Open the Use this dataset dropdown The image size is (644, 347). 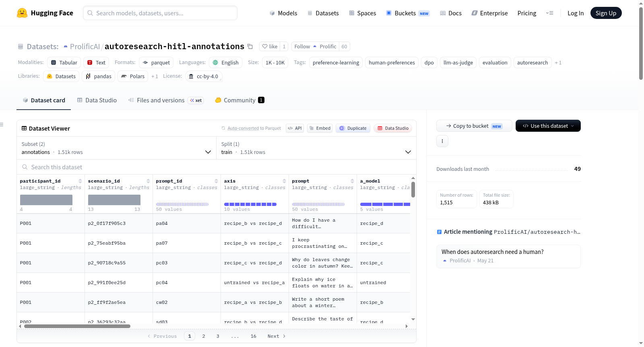(x=548, y=126)
